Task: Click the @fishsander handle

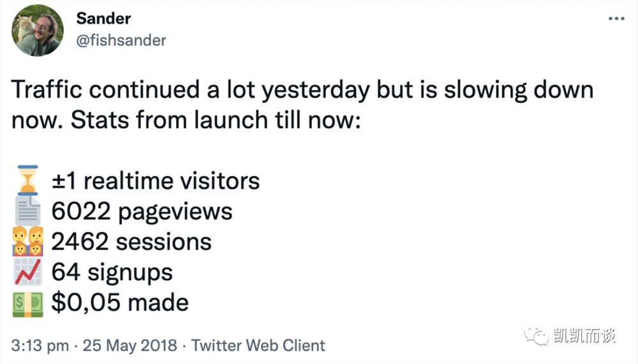Action: (121, 40)
